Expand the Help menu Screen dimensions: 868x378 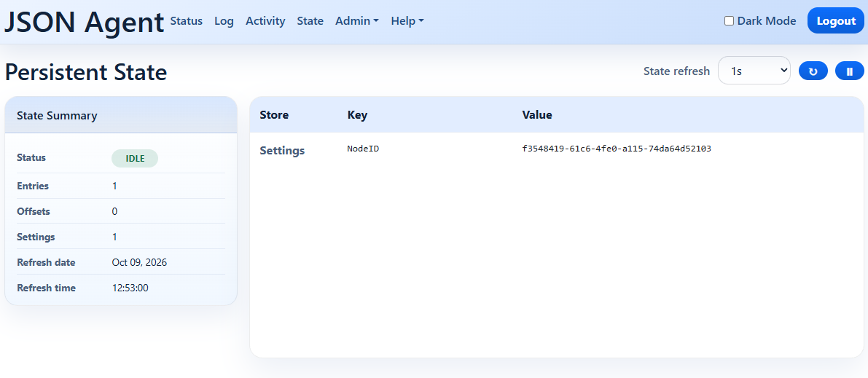pos(407,21)
